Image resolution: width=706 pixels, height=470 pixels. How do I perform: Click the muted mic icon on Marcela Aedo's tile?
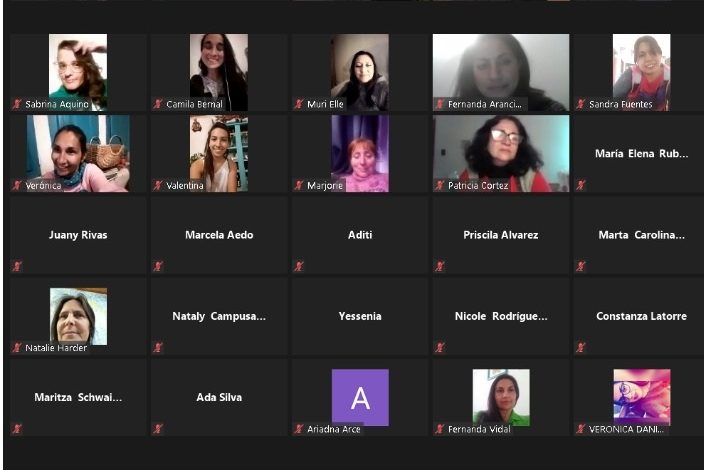click(x=158, y=267)
